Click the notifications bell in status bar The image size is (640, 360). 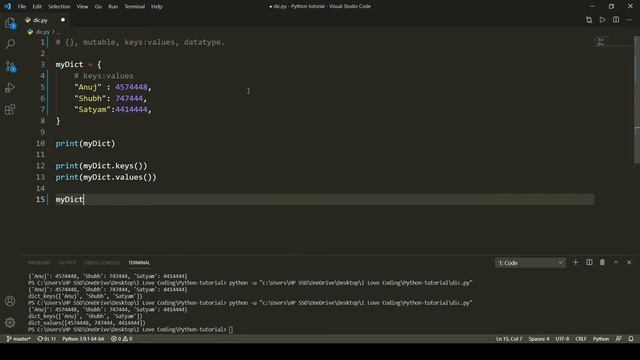pyautogui.click(x=631, y=339)
